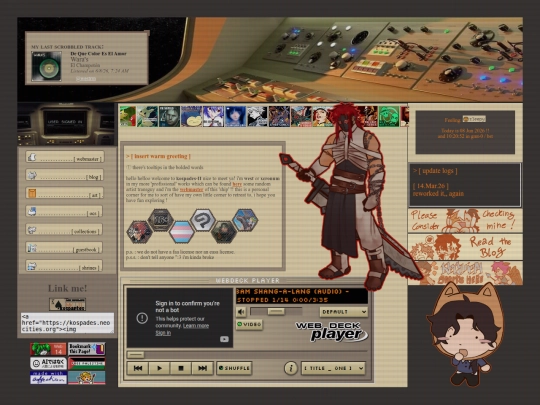
Task: Open the webmaster navigation entry
Action: (x=65, y=157)
